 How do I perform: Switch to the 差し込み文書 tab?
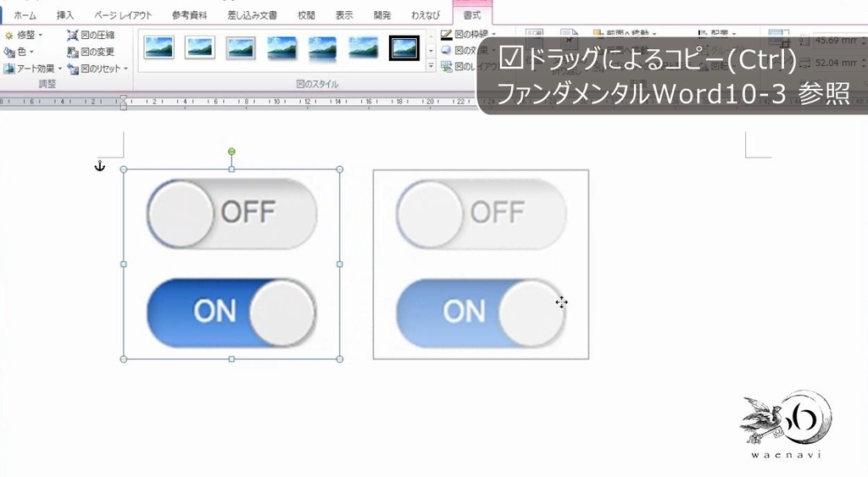point(252,15)
